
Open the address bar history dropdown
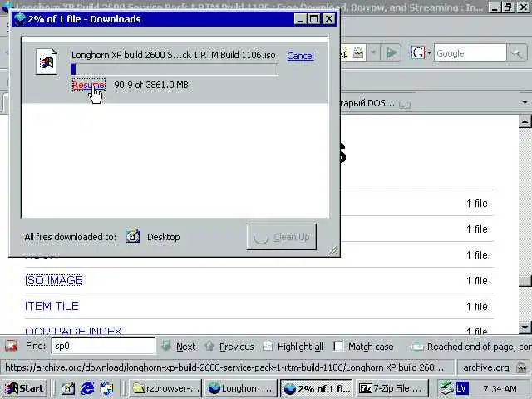tap(373, 53)
